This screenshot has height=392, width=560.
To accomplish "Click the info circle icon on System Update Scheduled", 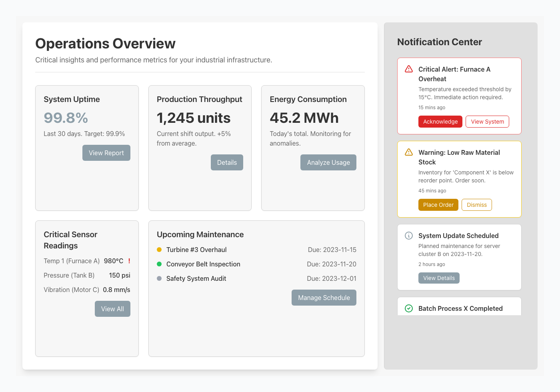I will pyautogui.click(x=408, y=235).
